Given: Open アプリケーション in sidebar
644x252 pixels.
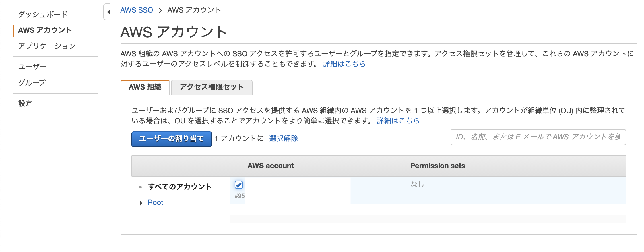Looking at the screenshot, I should pyautogui.click(x=47, y=46).
